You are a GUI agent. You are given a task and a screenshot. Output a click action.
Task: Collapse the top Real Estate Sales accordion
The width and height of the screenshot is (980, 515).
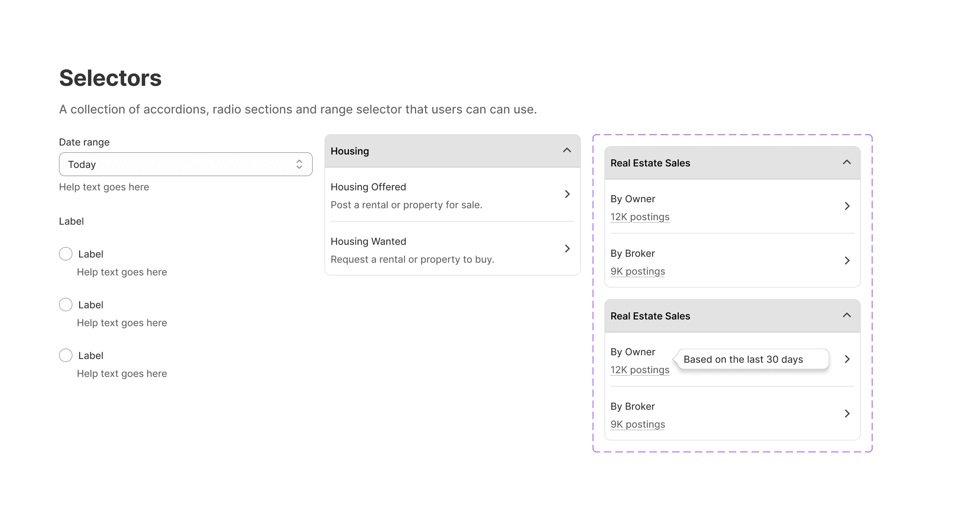pos(846,162)
